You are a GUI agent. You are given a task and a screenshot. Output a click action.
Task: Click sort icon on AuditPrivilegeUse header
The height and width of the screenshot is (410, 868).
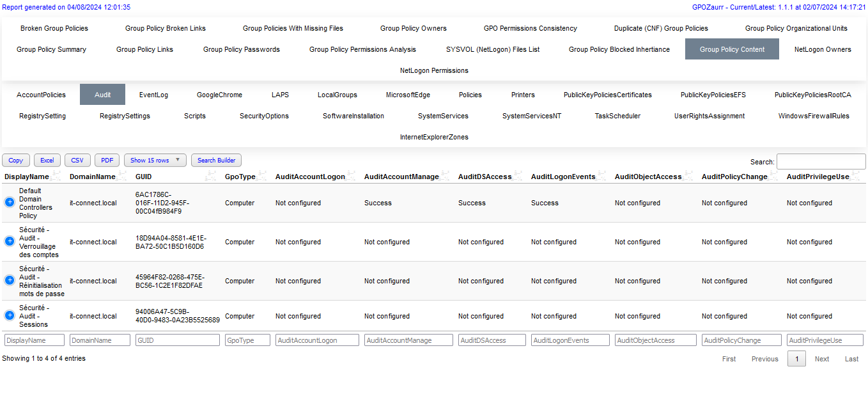(x=856, y=177)
